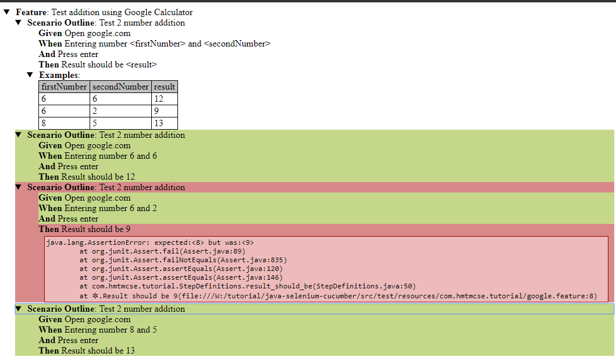
Task: Select the firstNumber column header
Action: (64, 86)
